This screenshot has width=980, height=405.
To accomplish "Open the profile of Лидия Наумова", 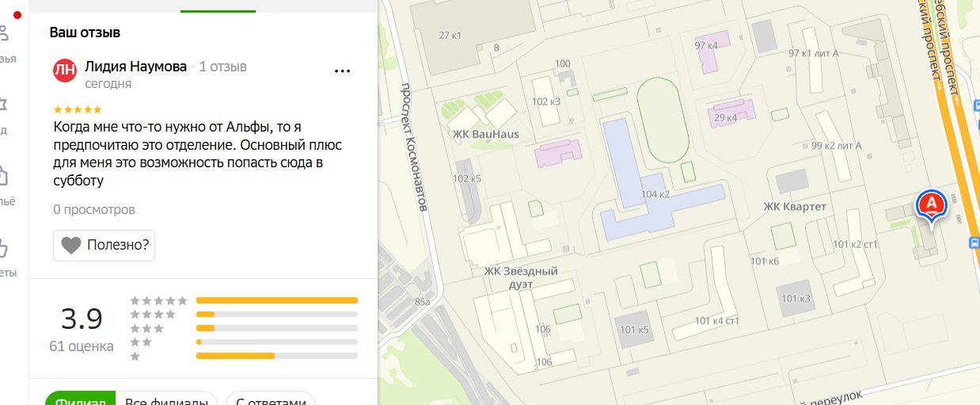I will click(x=135, y=67).
